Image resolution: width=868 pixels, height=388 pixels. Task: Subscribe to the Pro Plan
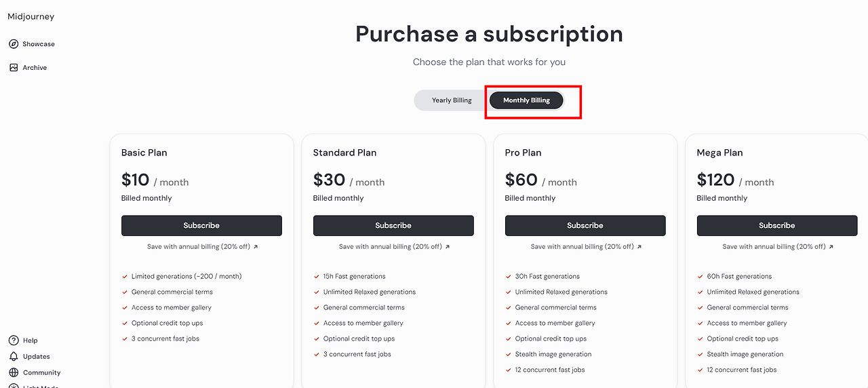(585, 226)
